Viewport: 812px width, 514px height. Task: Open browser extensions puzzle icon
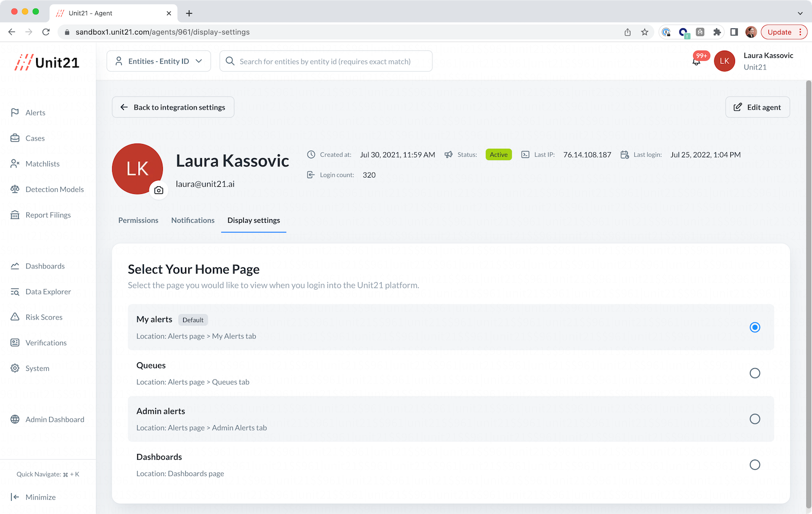[x=717, y=32]
